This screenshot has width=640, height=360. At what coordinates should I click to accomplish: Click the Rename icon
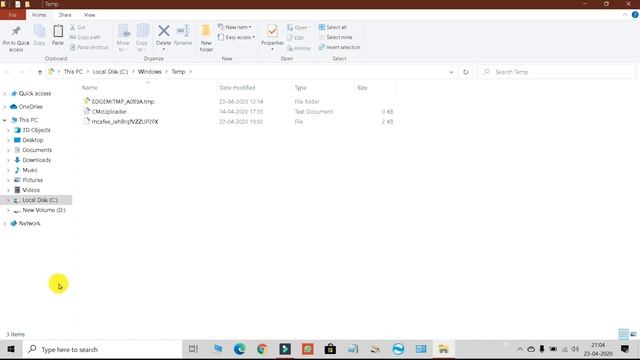[183, 31]
